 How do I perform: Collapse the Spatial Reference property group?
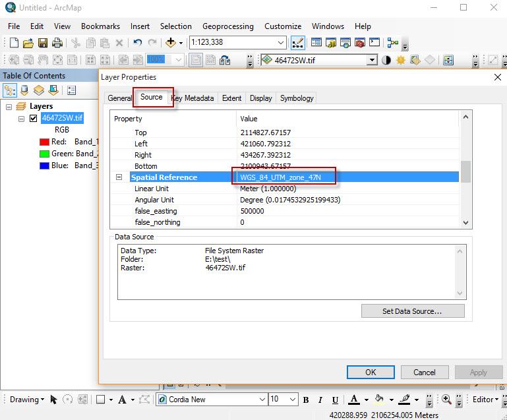click(119, 177)
